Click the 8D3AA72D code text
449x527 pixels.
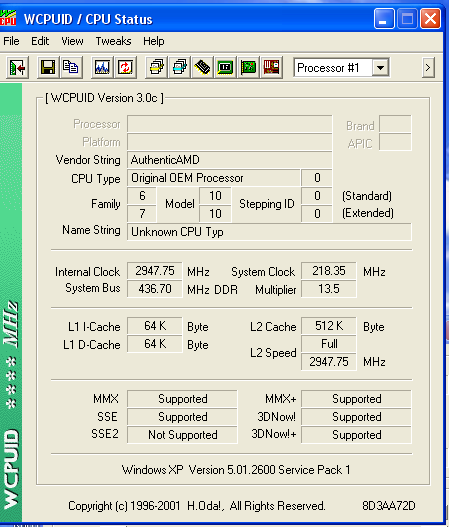coord(389,506)
